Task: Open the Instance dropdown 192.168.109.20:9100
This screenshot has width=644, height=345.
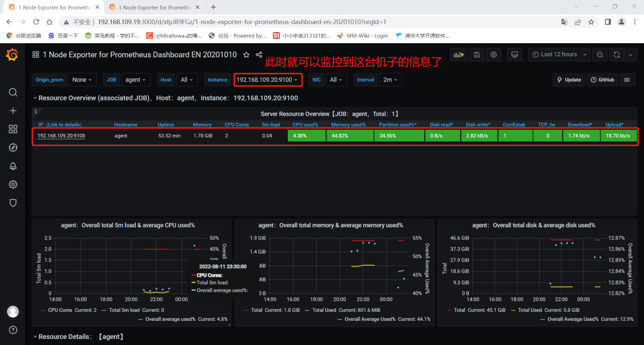Action: coord(267,80)
